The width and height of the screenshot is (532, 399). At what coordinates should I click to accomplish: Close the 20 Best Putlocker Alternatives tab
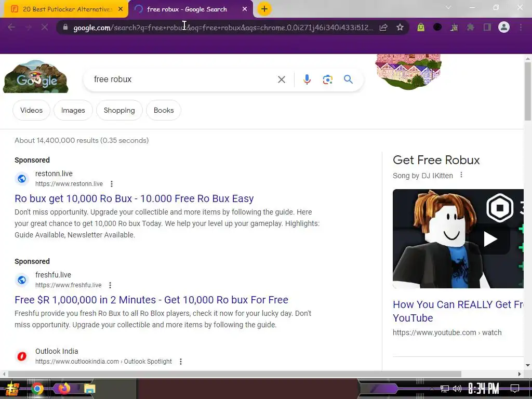[x=121, y=9]
